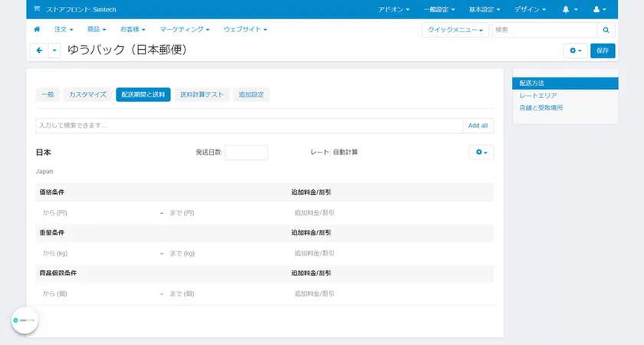Switch to the カスタマイズ tab
Screen dimensions: 644x345
[87, 94]
